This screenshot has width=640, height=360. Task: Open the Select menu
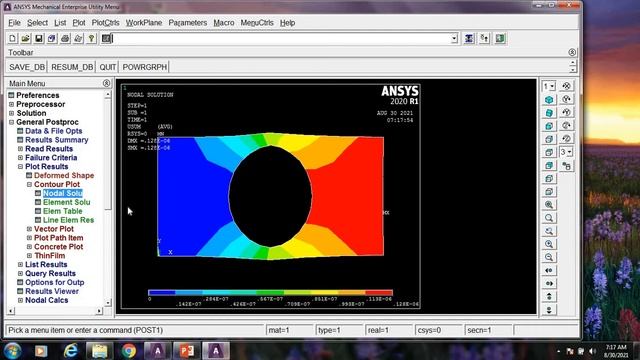point(38,23)
